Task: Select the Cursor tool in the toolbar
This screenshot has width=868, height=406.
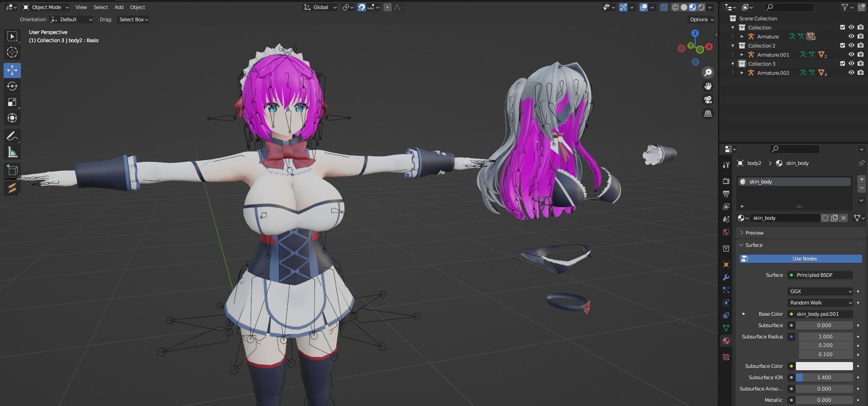Action: (x=12, y=52)
